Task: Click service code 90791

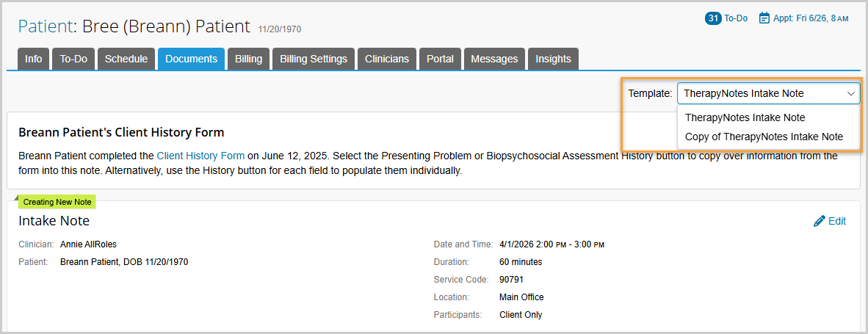Action: click(512, 280)
